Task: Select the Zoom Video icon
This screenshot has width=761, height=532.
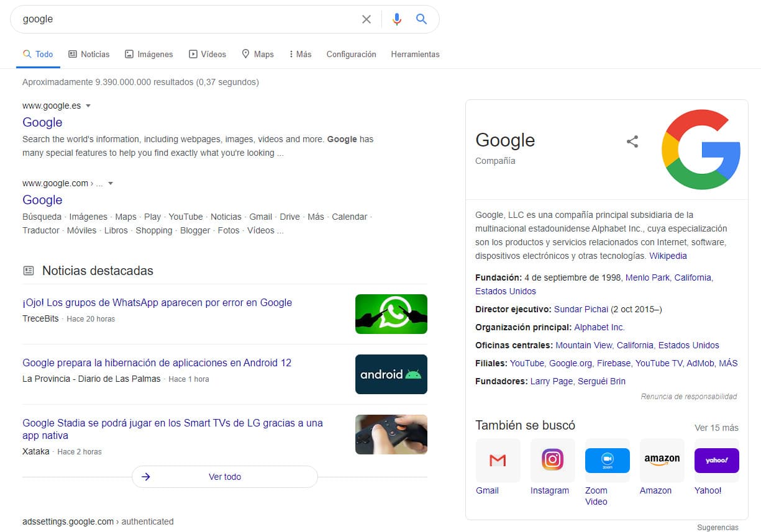Action: (x=607, y=461)
